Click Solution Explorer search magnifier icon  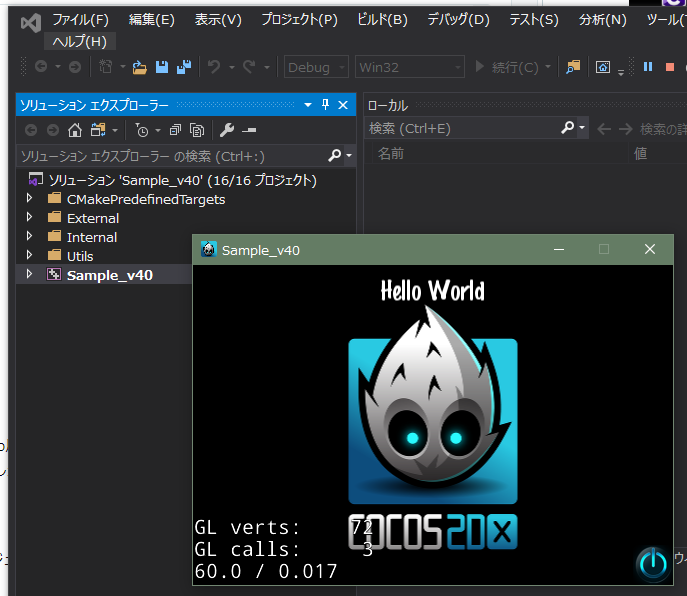click(x=334, y=155)
